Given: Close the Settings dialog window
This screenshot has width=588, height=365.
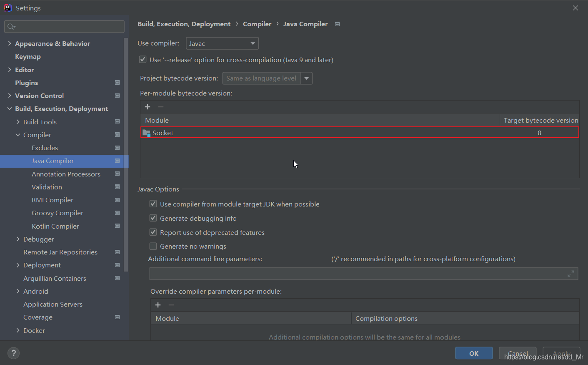Looking at the screenshot, I should (x=575, y=8).
